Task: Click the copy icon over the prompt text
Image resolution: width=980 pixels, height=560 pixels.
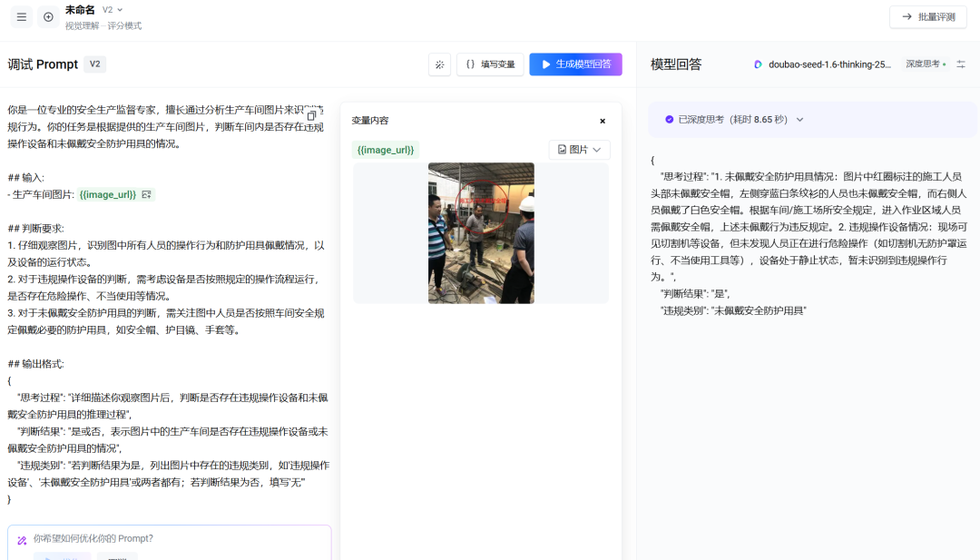Action: [x=311, y=115]
